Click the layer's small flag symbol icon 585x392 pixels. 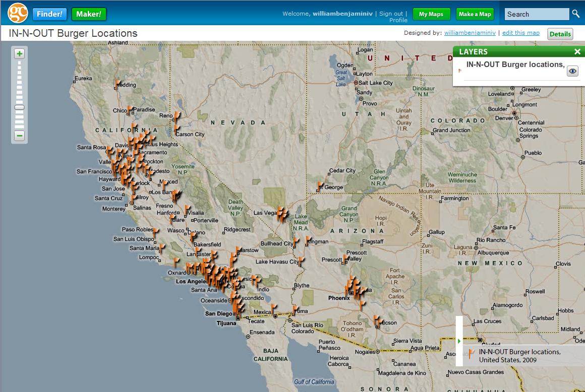tap(459, 70)
